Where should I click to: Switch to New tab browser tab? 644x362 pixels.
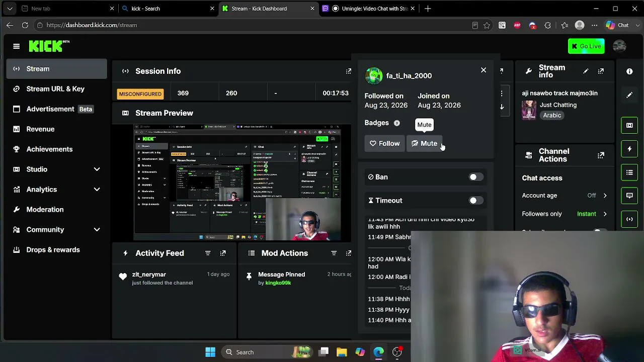[68, 9]
